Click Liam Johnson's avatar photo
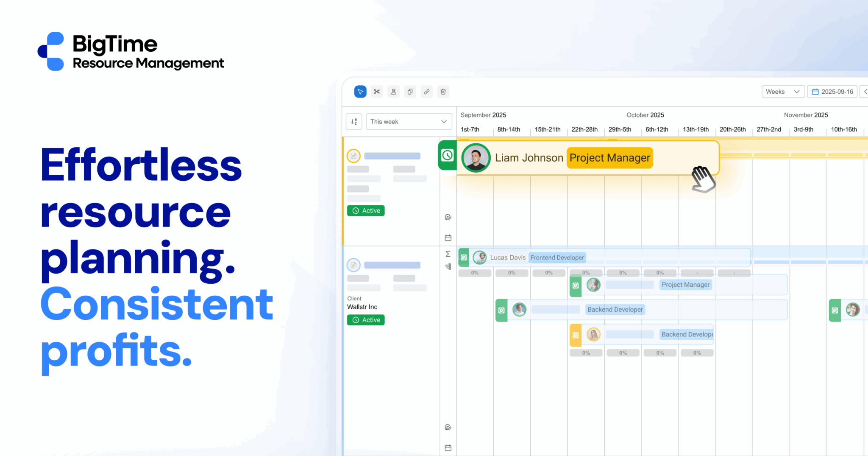This screenshot has height=456, width=868. 476,158
